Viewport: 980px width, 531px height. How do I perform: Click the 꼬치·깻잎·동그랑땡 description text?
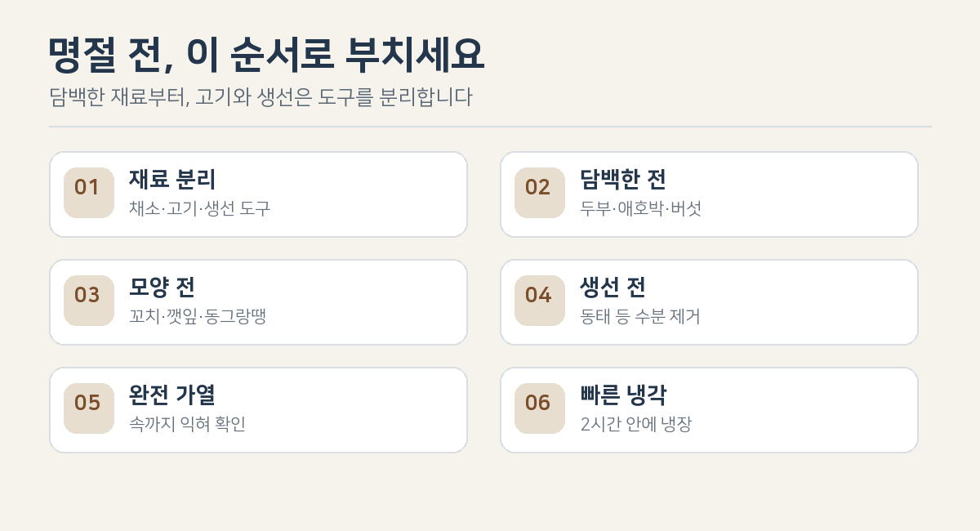tap(198, 316)
